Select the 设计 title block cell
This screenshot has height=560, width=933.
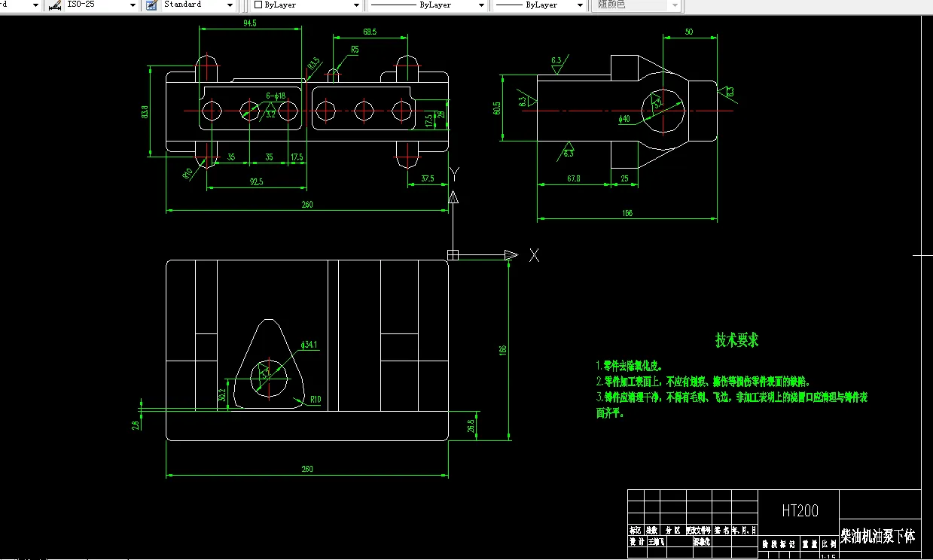[x=636, y=541]
